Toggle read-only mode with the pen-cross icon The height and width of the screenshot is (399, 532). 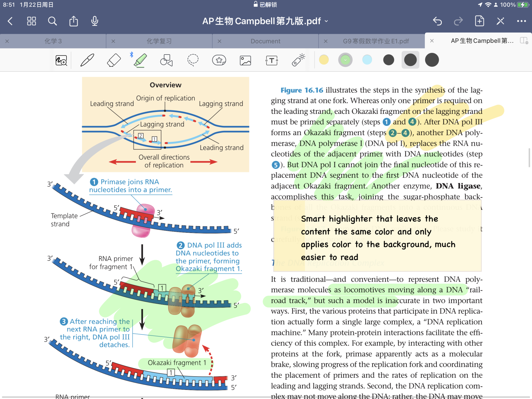[x=500, y=21]
